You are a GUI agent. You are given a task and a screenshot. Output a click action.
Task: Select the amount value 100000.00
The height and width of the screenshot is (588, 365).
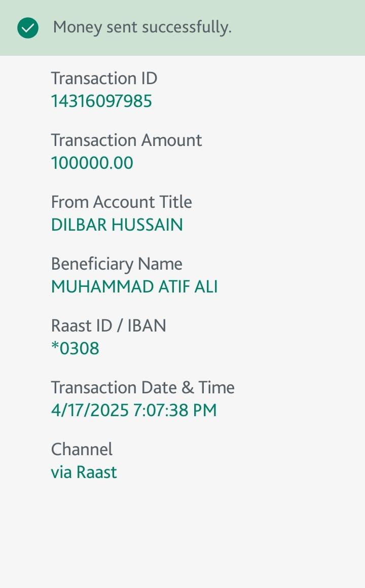click(x=92, y=163)
